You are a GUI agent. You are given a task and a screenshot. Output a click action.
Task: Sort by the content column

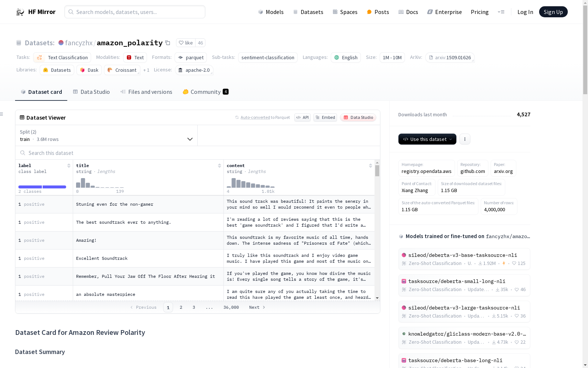tap(370, 166)
